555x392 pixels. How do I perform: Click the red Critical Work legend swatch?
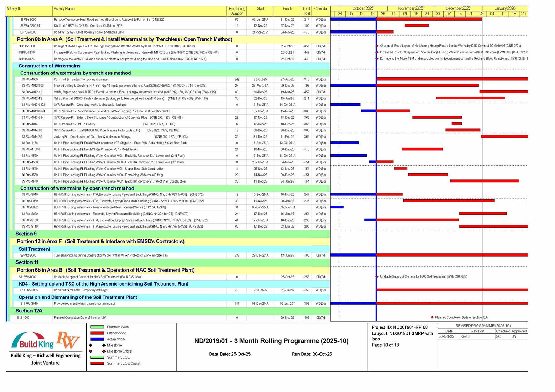pyautogui.click(x=97, y=333)
